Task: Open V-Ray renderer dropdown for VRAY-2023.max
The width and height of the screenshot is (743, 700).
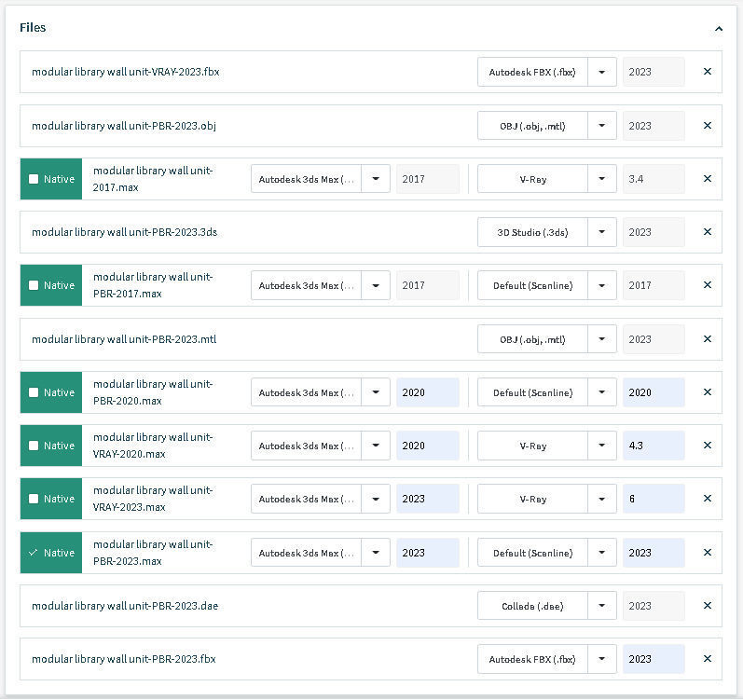Action: [602, 499]
